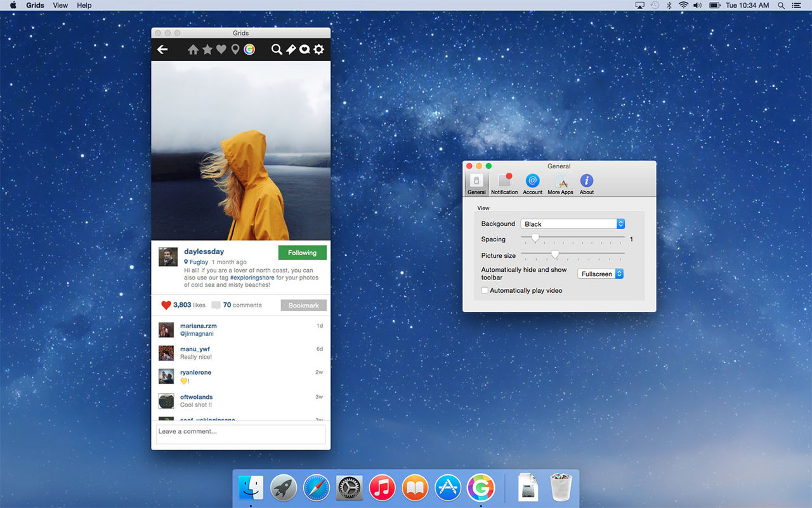Go to the home feed icon
812x508 pixels.
coord(193,50)
